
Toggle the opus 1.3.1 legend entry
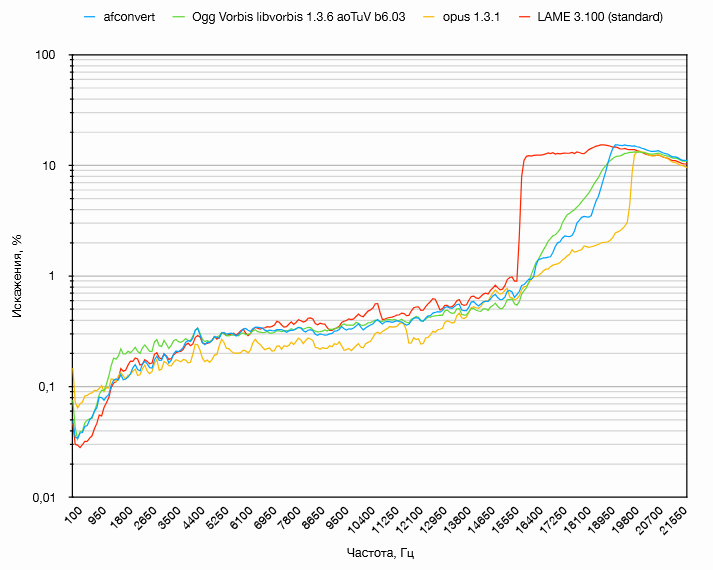tap(462, 17)
